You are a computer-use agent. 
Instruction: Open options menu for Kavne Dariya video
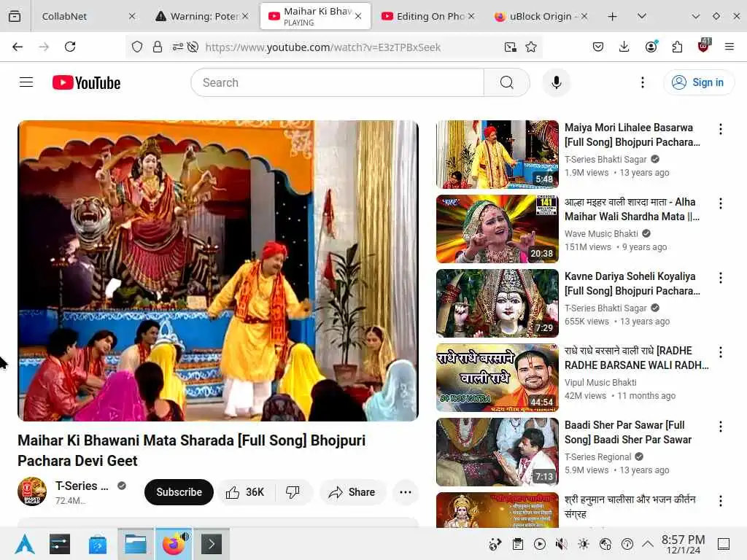pos(721,278)
